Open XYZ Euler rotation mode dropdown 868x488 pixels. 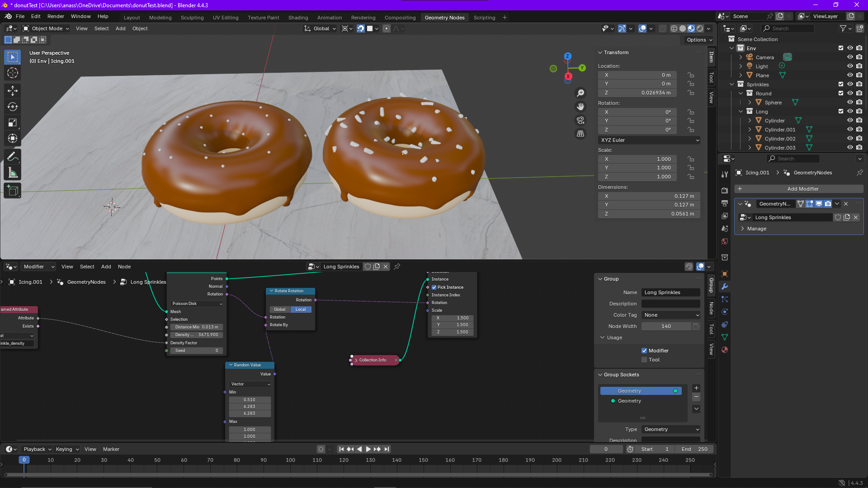(649, 140)
